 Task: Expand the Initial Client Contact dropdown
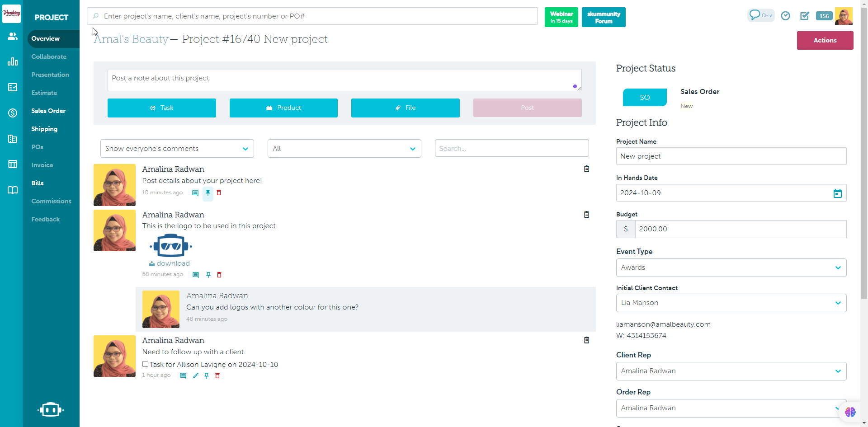(731, 303)
